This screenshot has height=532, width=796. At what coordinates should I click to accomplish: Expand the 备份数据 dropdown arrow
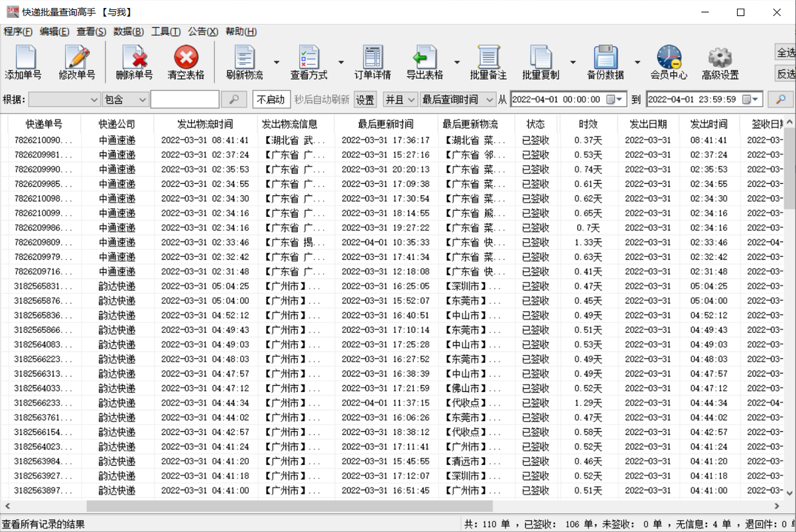637,62
